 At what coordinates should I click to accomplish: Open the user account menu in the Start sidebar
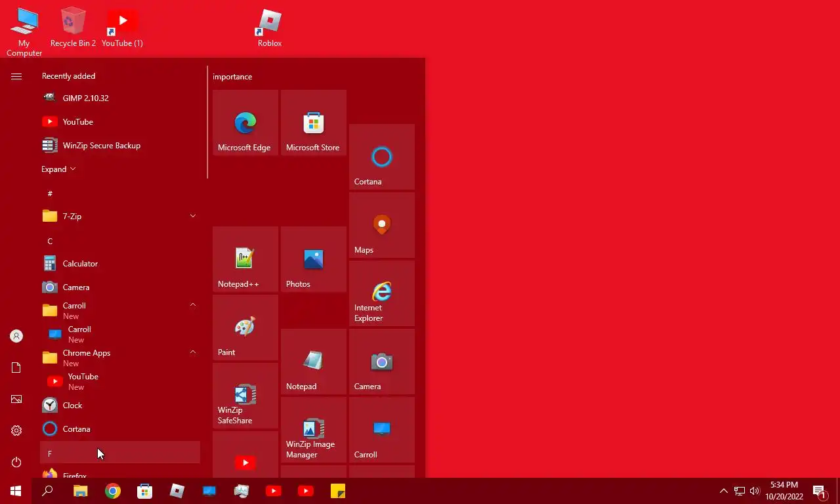[x=16, y=336]
